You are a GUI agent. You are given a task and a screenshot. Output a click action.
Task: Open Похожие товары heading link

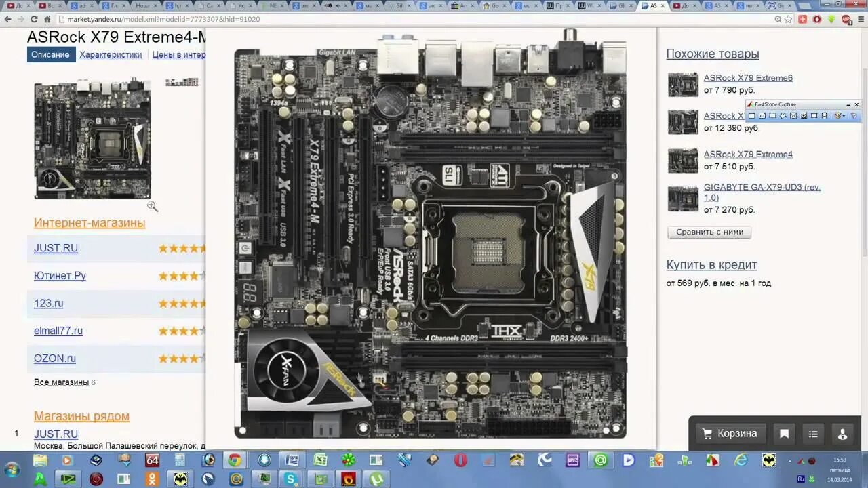[713, 54]
